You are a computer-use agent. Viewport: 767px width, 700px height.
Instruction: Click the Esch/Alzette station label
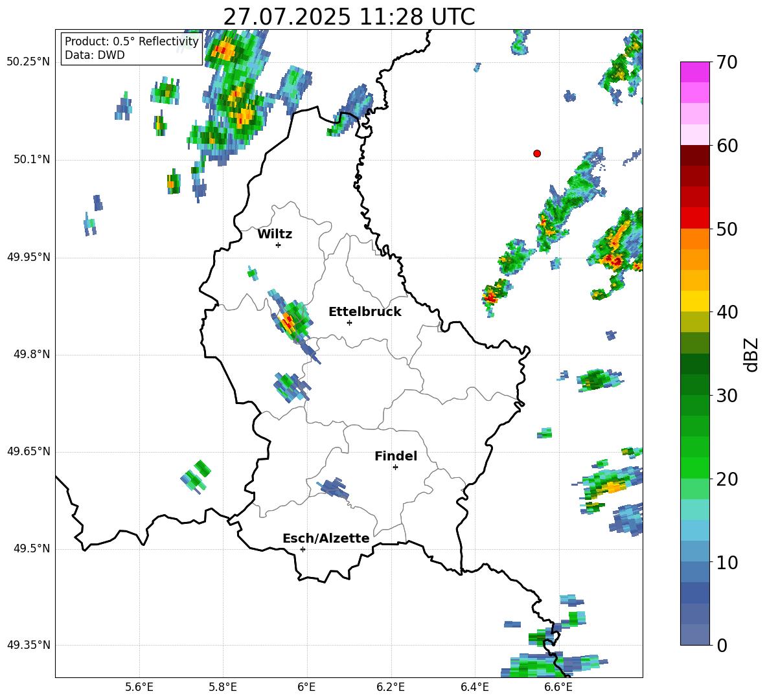[x=326, y=538]
